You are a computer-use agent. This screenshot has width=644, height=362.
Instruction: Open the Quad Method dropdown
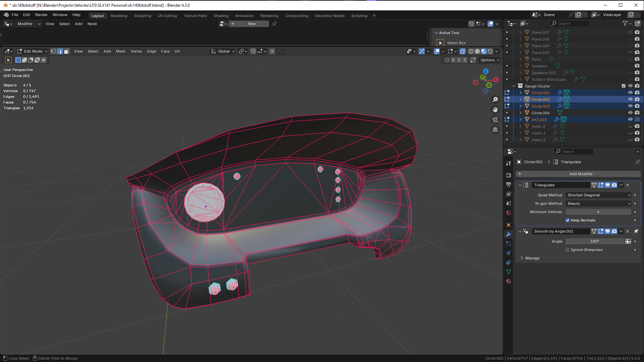598,195
